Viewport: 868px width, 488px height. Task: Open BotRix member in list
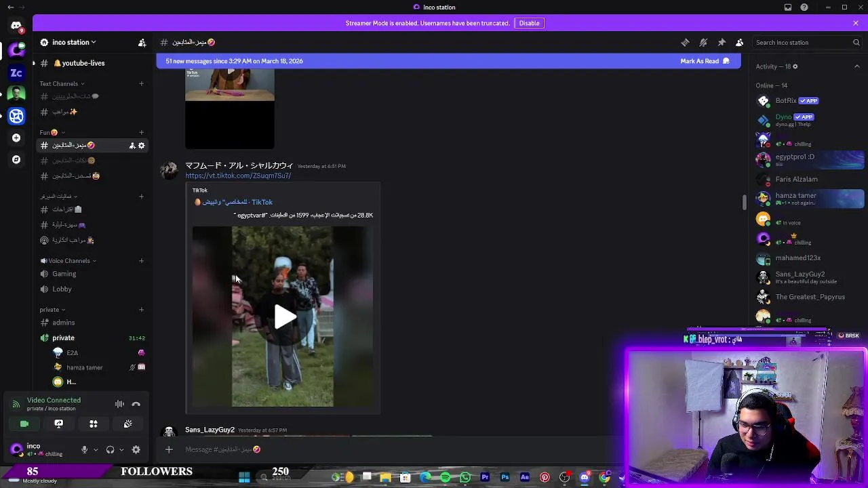810,101
